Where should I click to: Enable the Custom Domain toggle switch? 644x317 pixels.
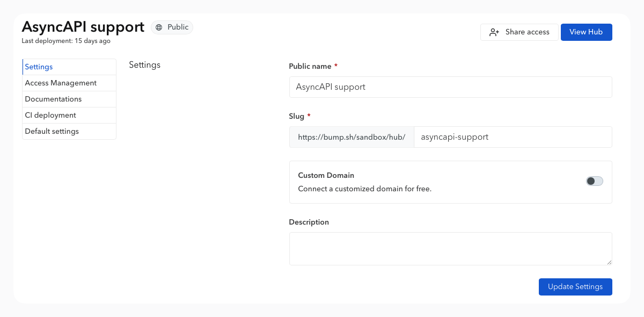(594, 181)
